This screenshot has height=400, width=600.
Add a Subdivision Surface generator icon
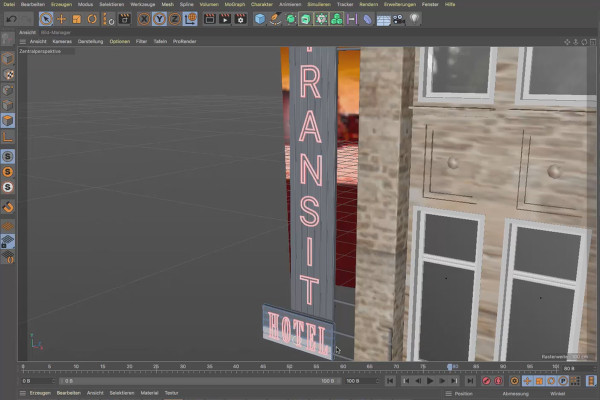coord(291,19)
